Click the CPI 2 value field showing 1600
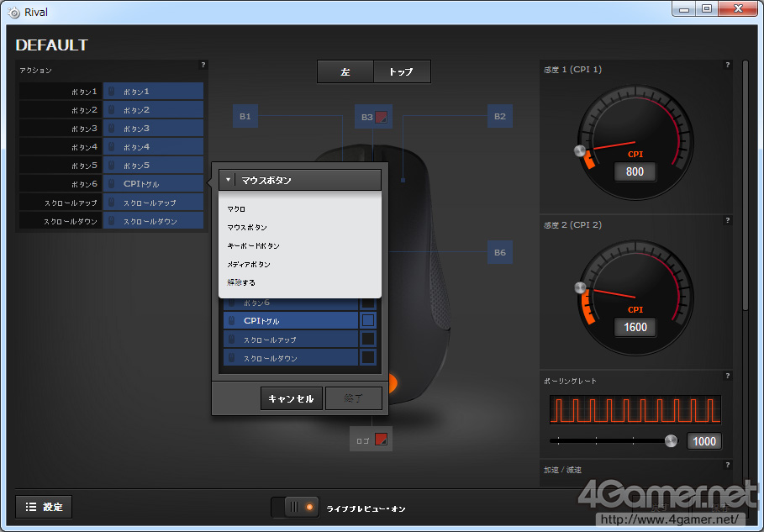This screenshot has height=532, width=764. [x=635, y=327]
